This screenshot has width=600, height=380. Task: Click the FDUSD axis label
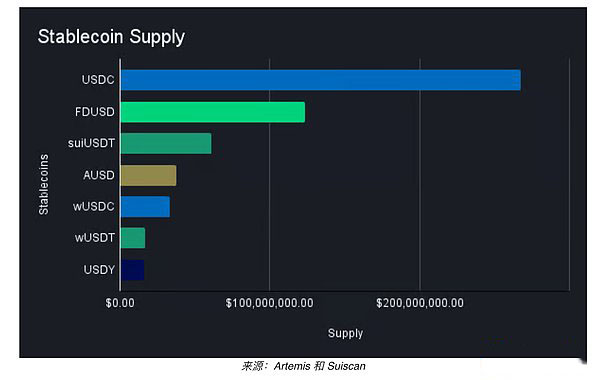[x=95, y=112]
